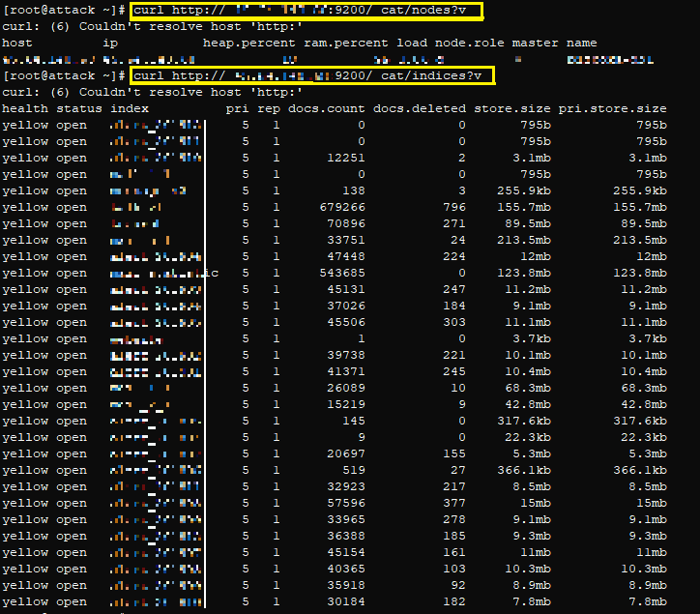Image resolution: width=700 pixels, height=614 pixels.
Task: Click the docs.count value 679266
Action: click(341, 207)
